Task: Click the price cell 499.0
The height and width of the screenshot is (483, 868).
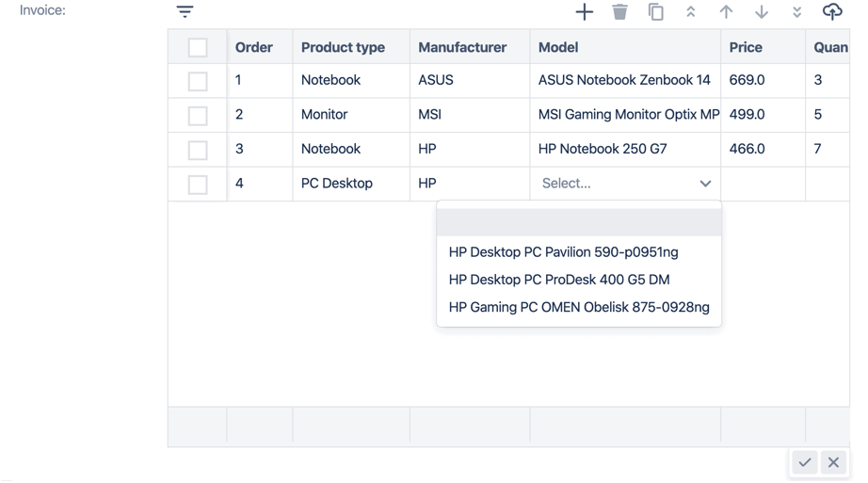Action: tap(764, 115)
